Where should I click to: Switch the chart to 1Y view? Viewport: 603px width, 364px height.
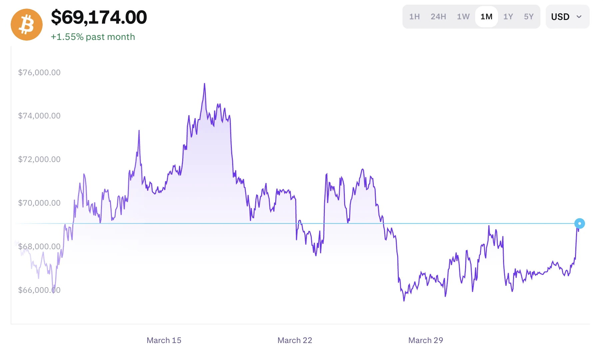(x=508, y=17)
